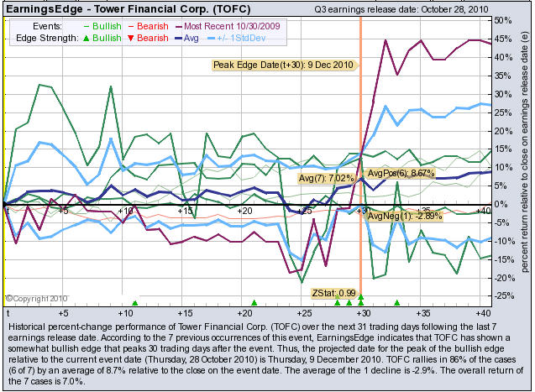The height and width of the screenshot is (392, 535).
Task: Click the Copyright 2010 notice
Action: [x=29, y=297]
